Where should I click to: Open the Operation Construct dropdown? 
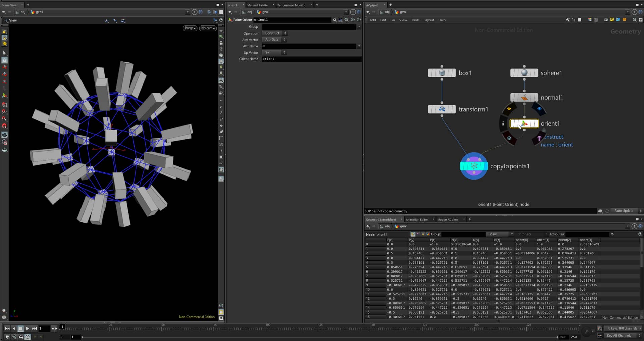[x=274, y=33]
